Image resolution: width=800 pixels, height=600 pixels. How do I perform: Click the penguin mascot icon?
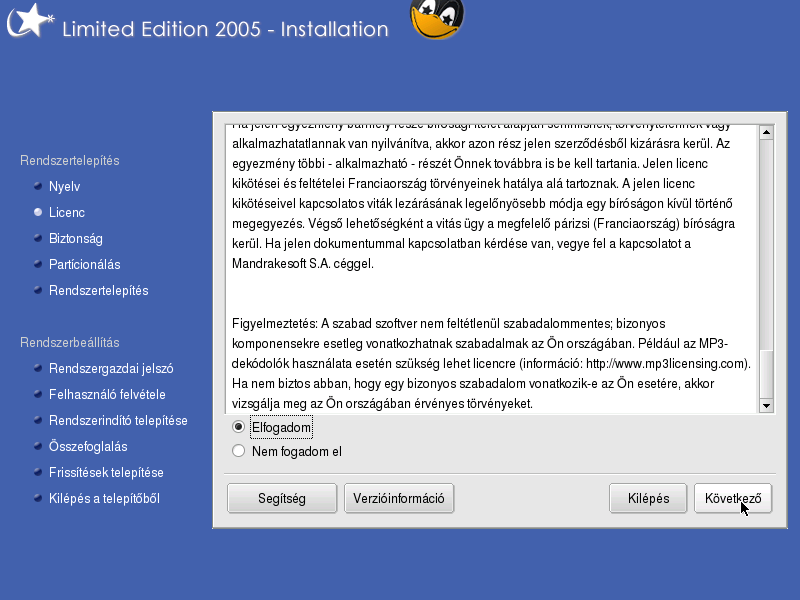tap(437, 19)
